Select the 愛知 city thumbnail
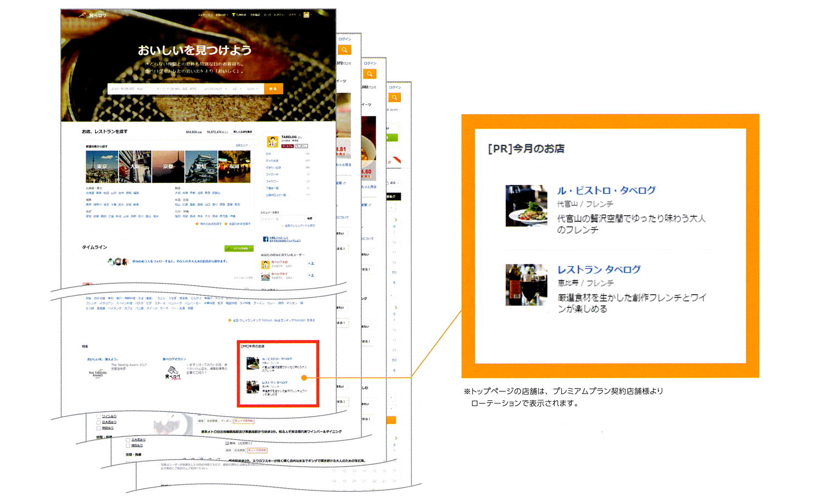Image resolution: width=827 pixels, height=504 pixels. tap(202, 167)
